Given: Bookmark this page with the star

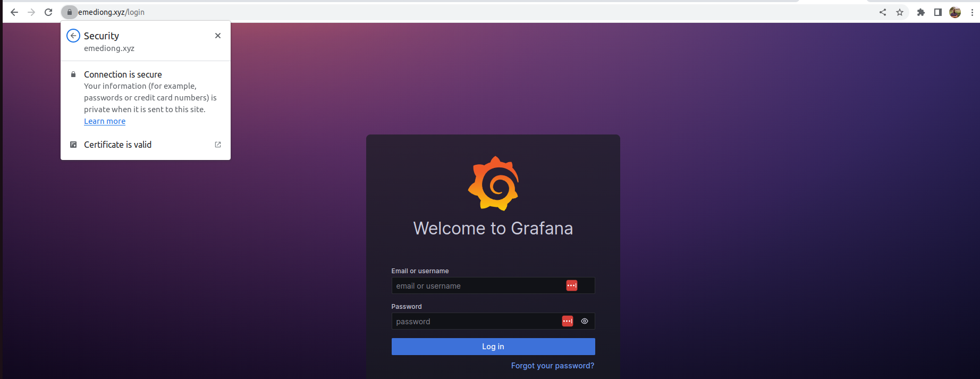Looking at the screenshot, I should pos(900,12).
